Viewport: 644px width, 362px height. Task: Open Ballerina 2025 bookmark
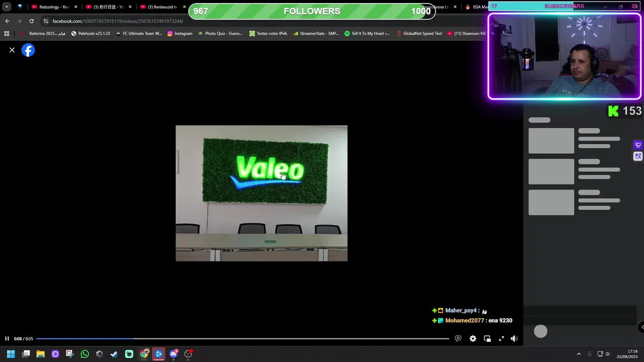click(43, 34)
